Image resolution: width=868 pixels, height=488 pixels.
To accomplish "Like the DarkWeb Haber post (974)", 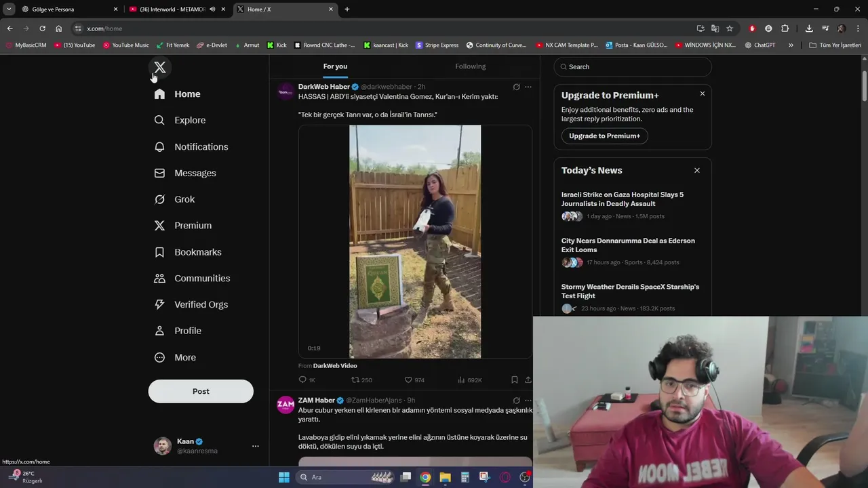I will [414, 380].
